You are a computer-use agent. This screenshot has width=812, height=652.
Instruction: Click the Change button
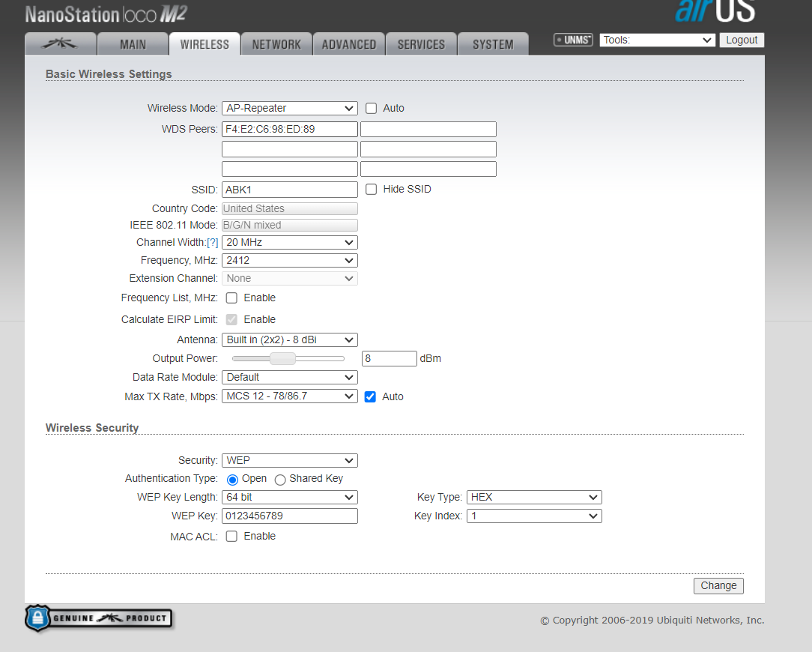click(x=718, y=585)
